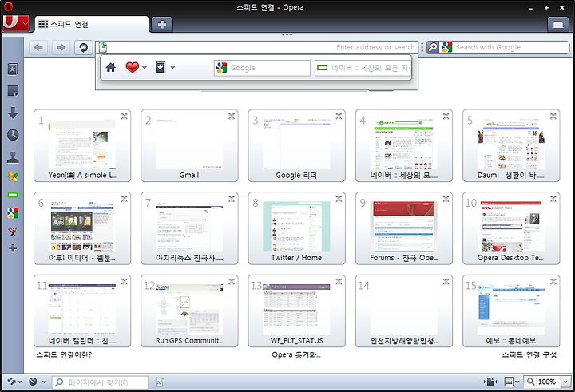The height and width of the screenshot is (392, 575).
Task: Remove speed dial 15 예보 with its X
Action: [x=553, y=282]
